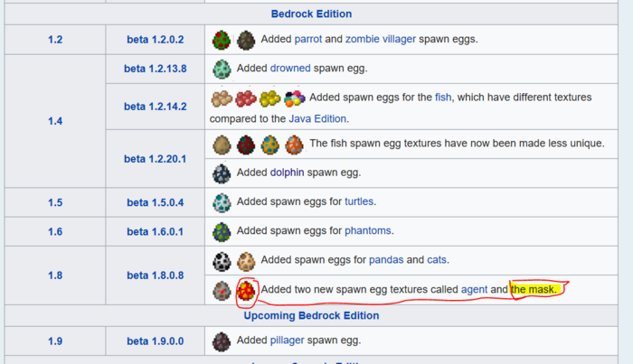Open the Upcoming Bedrock Edition header link
Screen dimensions: 633x364
pos(311,315)
